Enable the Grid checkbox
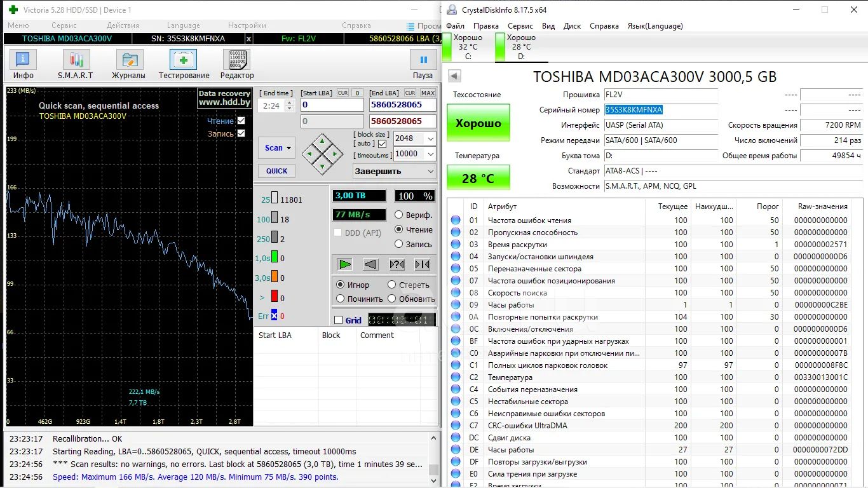This screenshot has height=488, width=868. tap(338, 320)
